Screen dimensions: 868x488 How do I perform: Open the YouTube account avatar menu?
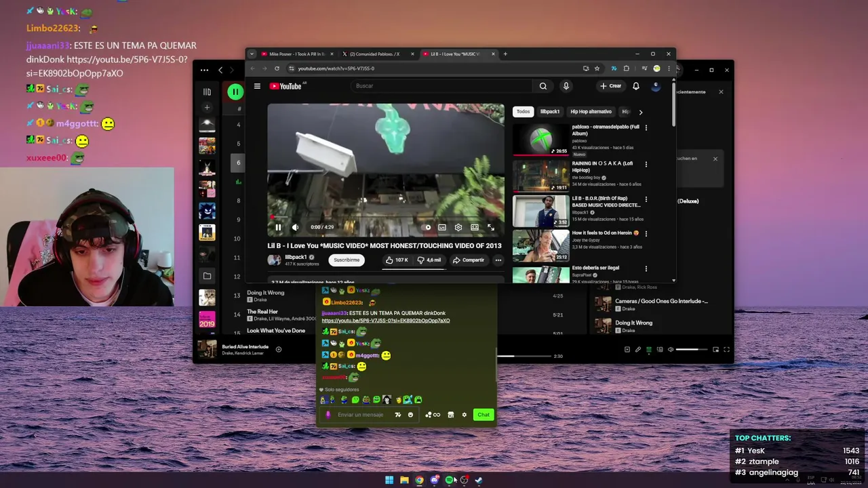[656, 86]
